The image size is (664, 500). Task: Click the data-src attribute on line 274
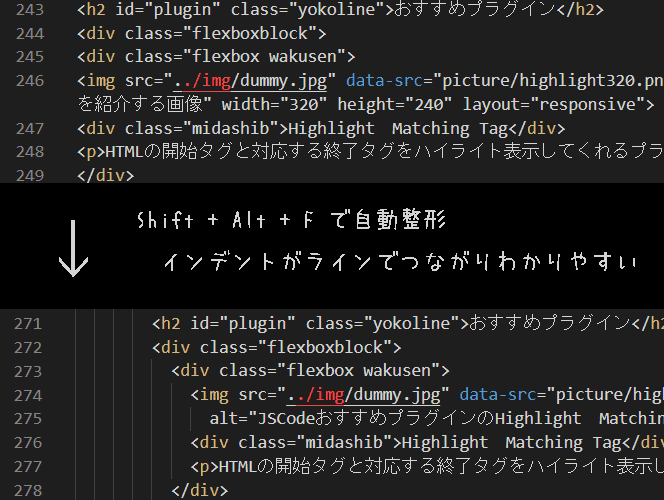498,395
